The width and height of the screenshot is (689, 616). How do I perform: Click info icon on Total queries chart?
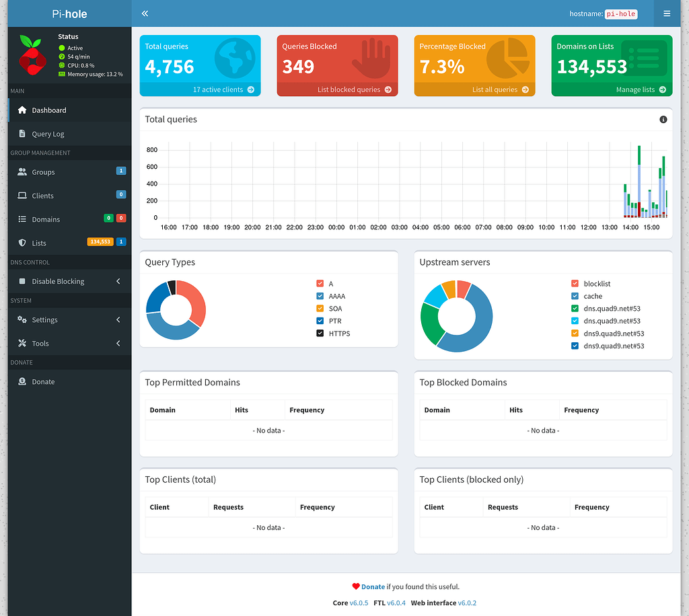(x=663, y=120)
